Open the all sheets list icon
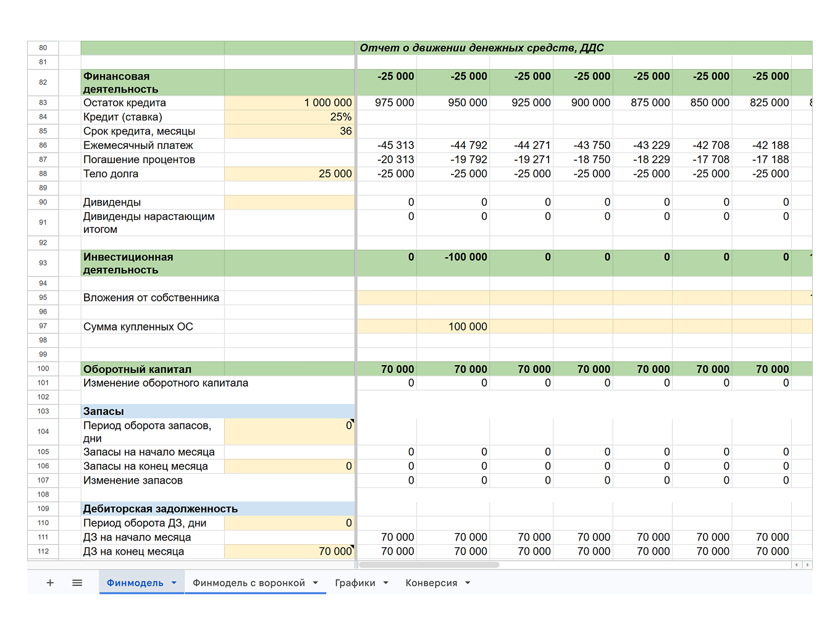 [77, 582]
